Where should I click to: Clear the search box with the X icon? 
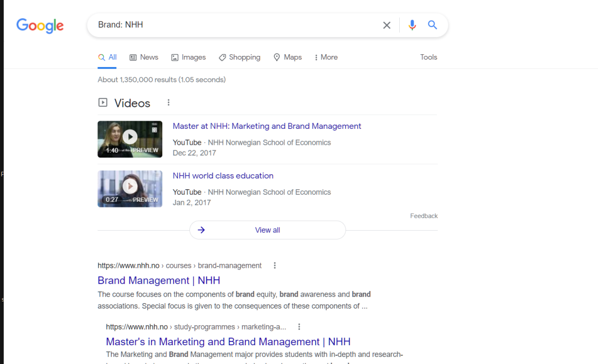(x=386, y=25)
